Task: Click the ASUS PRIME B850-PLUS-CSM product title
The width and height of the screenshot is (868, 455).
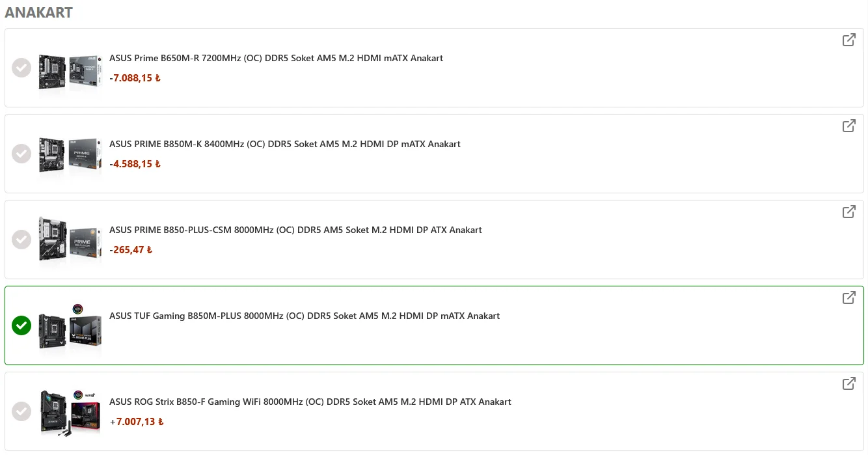Action: click(x=296, y=230)
